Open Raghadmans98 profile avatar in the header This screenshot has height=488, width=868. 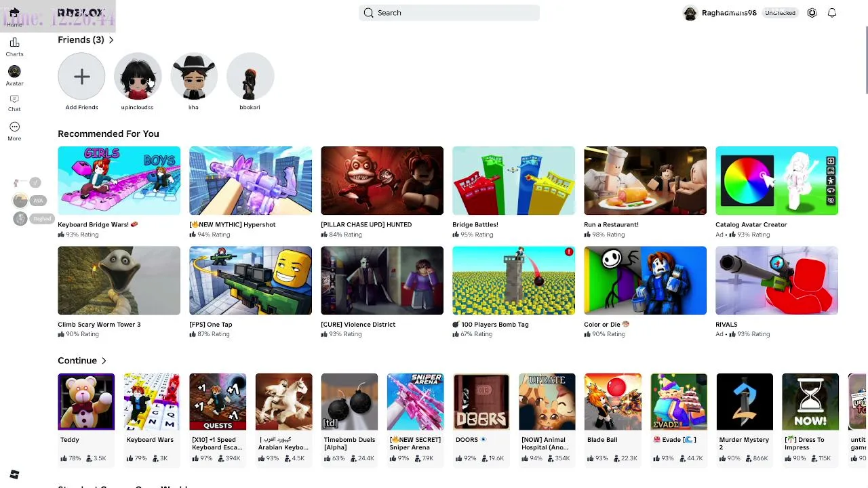coord(690,13)
